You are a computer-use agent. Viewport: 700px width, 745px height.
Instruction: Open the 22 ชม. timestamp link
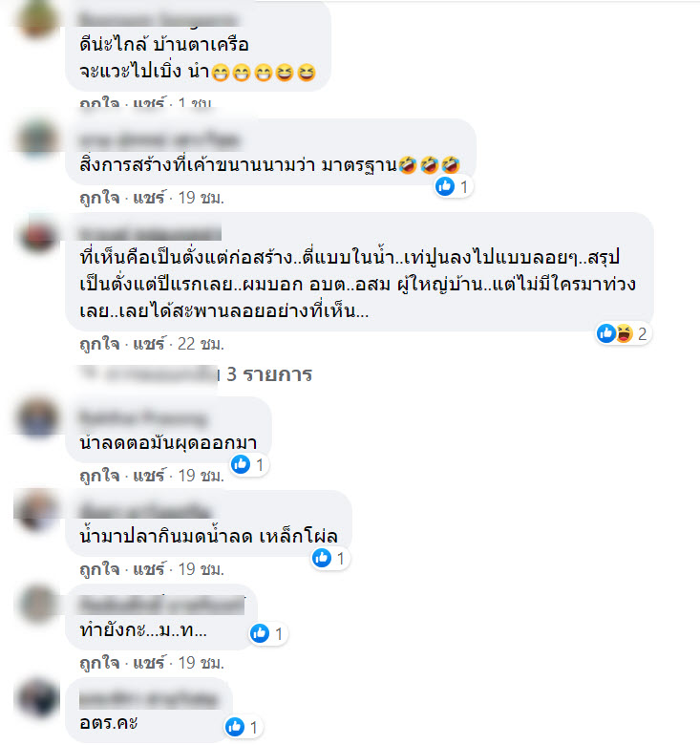(201, 344)
